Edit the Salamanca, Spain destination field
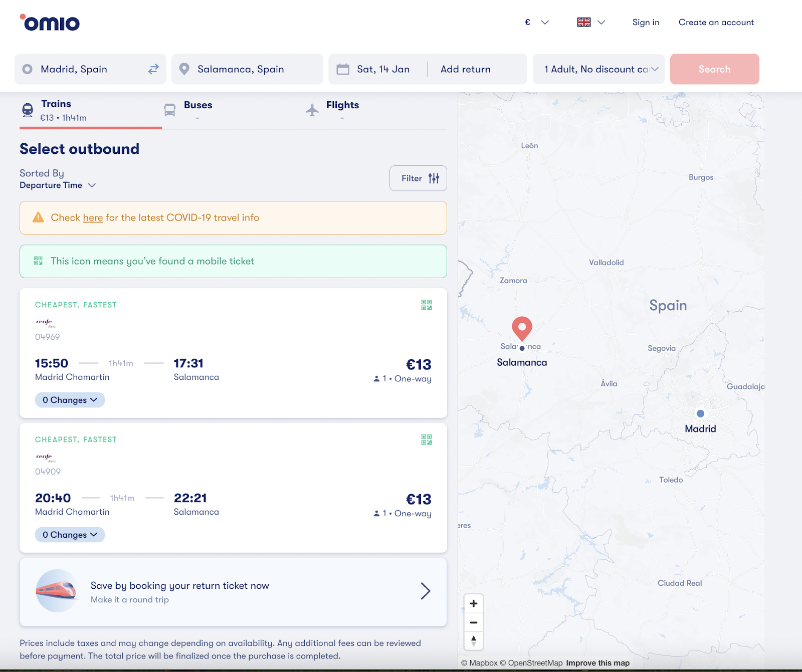This screenshot has height=672, width=802. pyautogui.click(x=247, y=69)
